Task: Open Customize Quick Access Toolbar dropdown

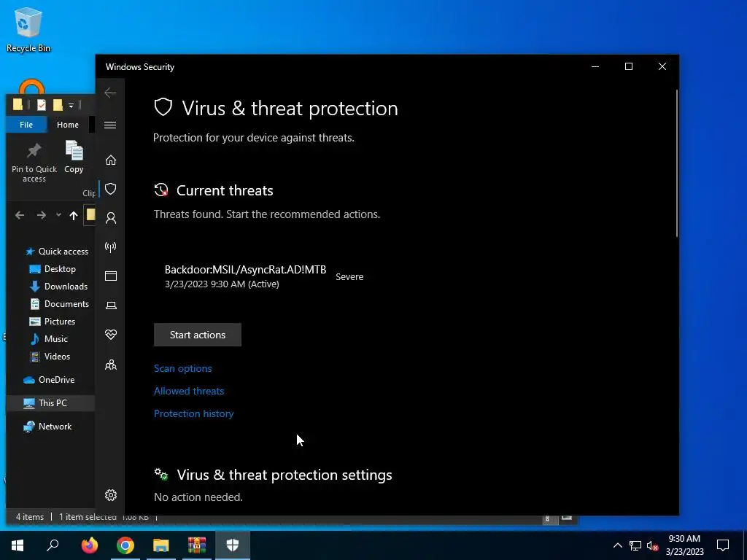Action: 71,105
